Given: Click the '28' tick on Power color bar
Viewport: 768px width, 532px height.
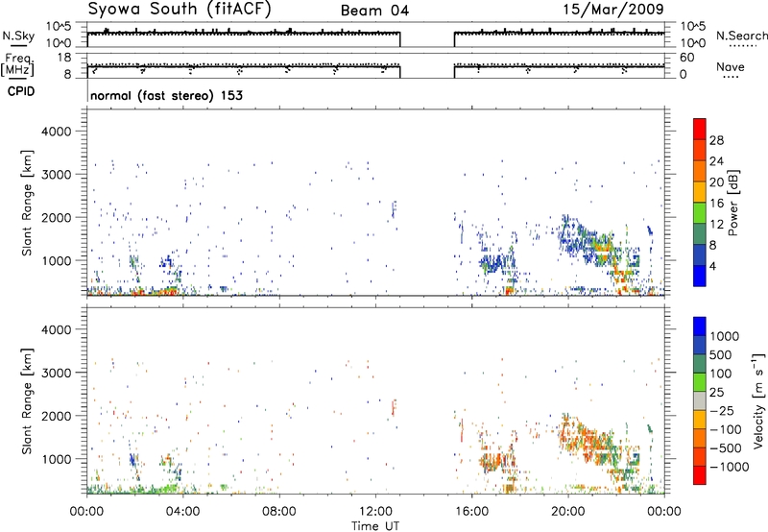Looking at the screenshot, I should coord(716,140).
